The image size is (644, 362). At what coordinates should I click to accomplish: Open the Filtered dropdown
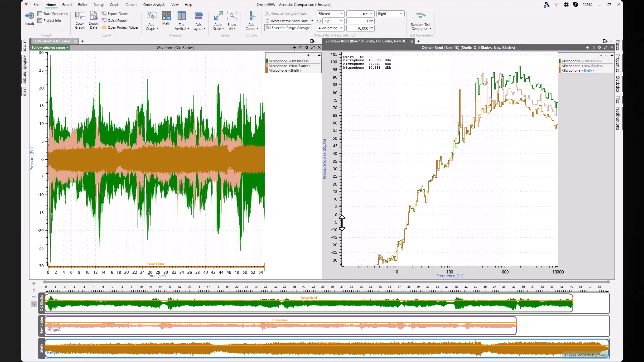click(330, 14)
